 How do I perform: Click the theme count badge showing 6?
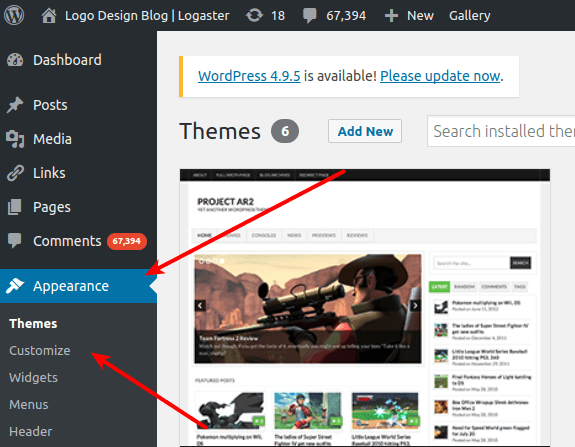[285, 131]
